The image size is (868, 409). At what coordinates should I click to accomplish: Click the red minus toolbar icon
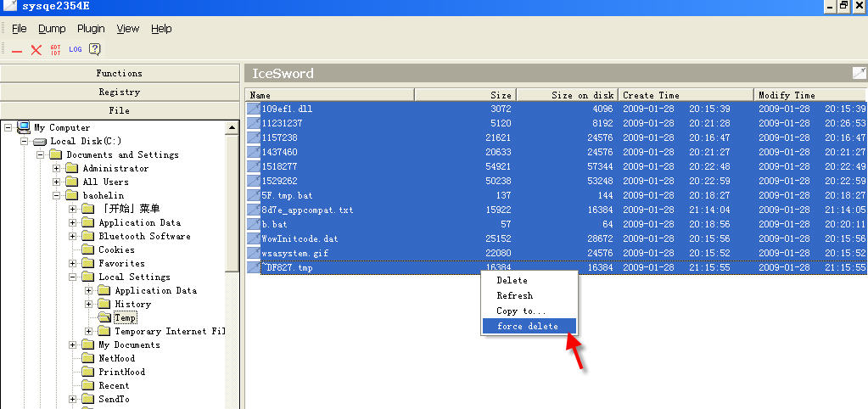17,51
